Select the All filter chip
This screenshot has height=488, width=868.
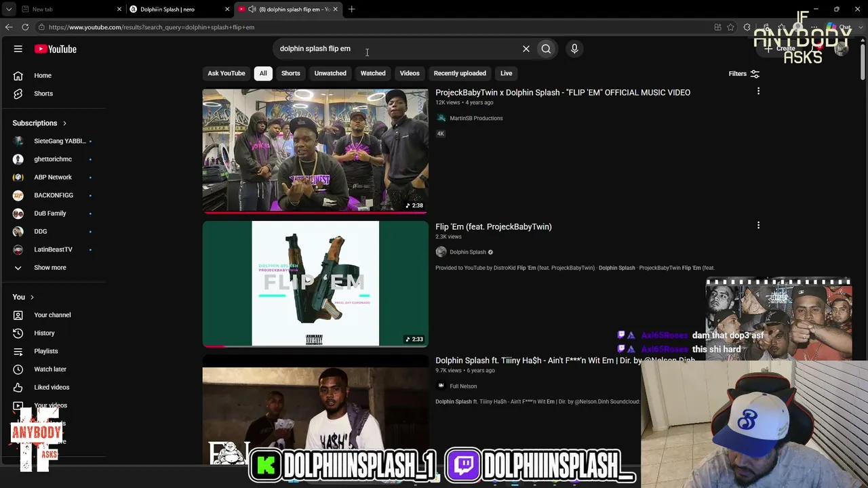263,73
